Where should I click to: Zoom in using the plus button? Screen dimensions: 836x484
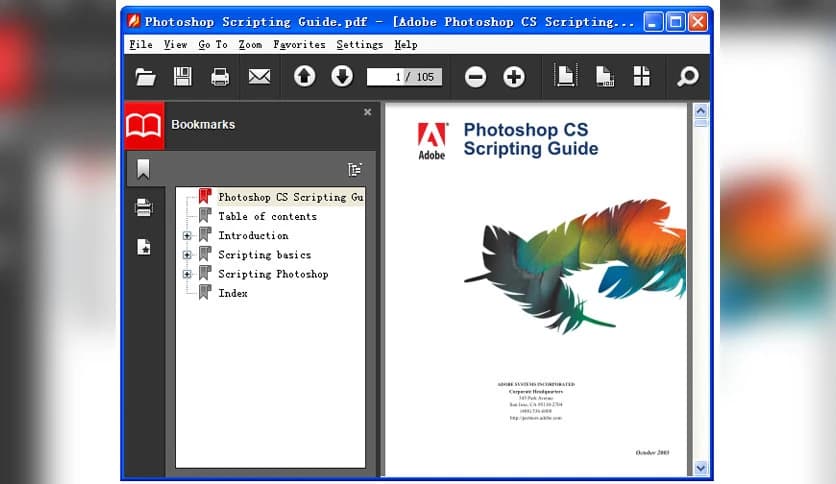tap(513, 77)
